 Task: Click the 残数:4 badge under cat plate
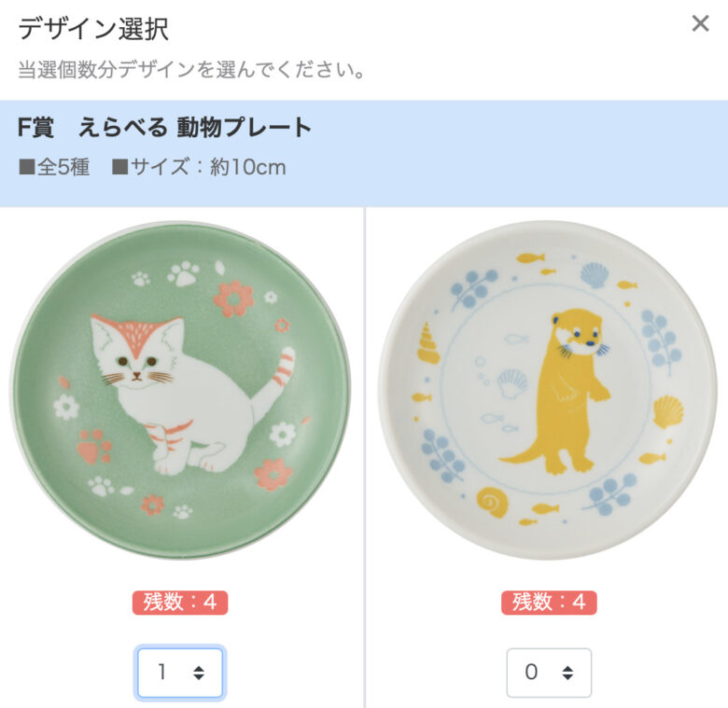click(180, 603)
